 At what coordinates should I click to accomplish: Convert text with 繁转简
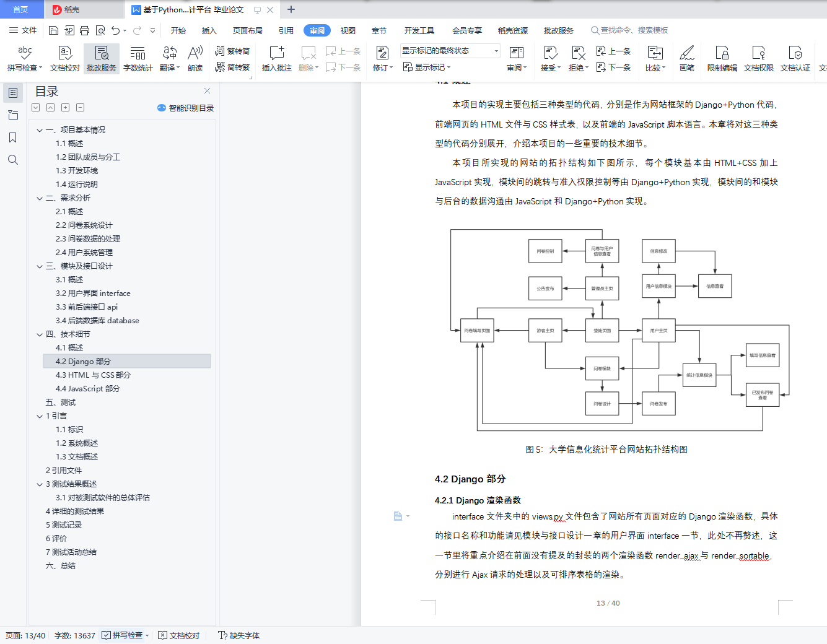pyautogui.click(x=232, y=51)
